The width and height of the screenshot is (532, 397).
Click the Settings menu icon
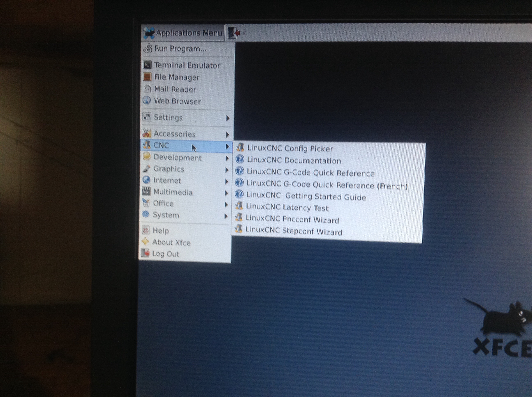pyautogui.click(x=147, y=117)
